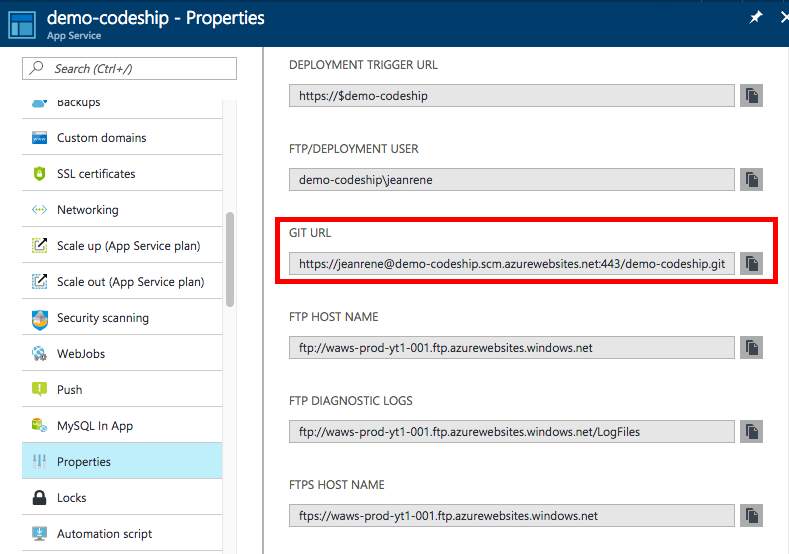
Task: Open the Locks menu item
Action: pyautogui.click(x=122, y=498)
